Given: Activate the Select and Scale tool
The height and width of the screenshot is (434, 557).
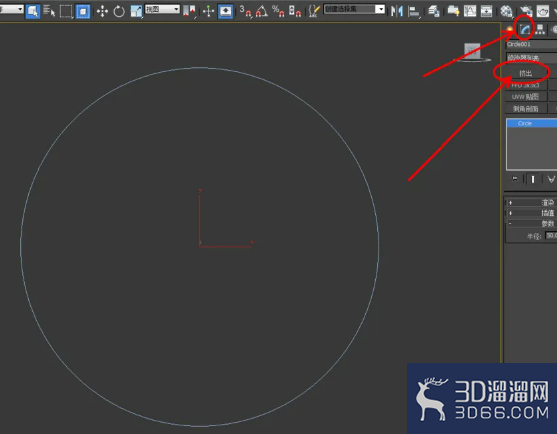Looking at the screenshot, I should (x=136, y=11).
